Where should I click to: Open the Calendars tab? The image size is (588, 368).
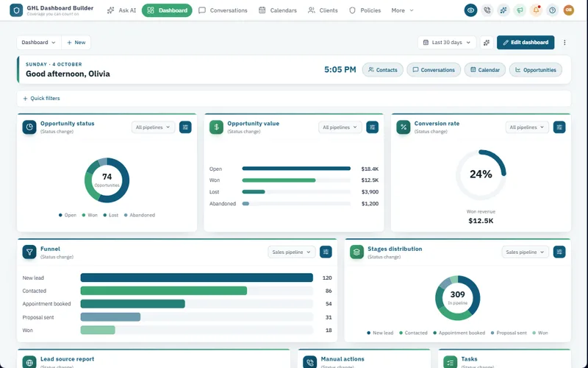click(278, 10)
